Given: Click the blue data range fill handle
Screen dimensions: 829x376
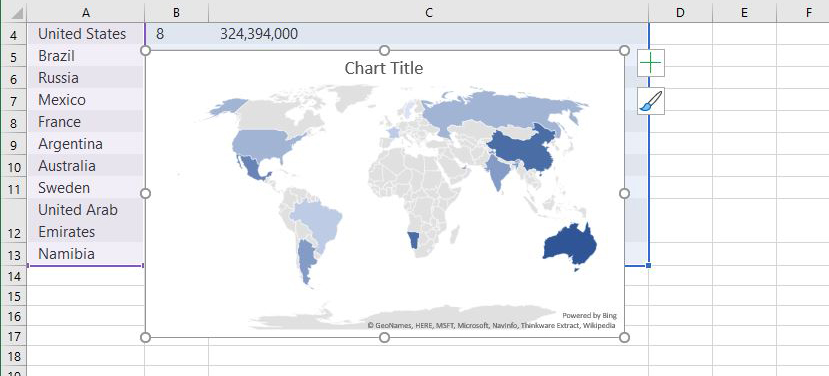Looking at the screenshot, I should (648, 265).
